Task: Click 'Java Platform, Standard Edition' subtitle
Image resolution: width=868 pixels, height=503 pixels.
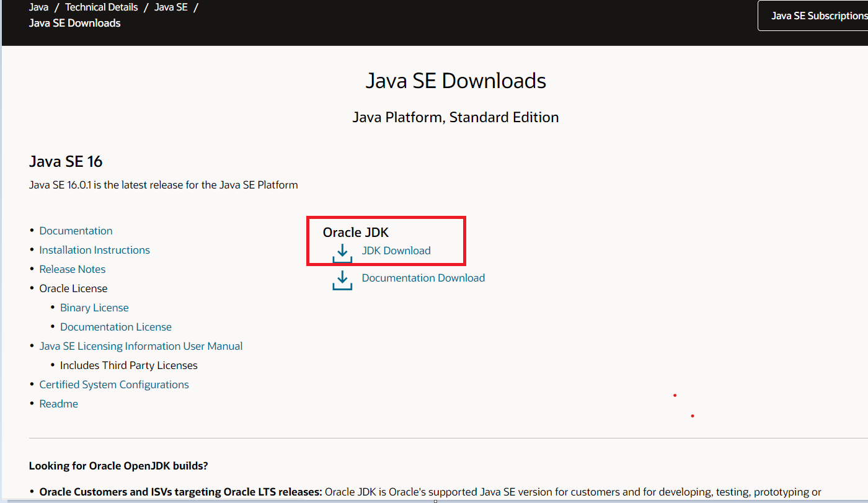Action: (x=456, y=117)
